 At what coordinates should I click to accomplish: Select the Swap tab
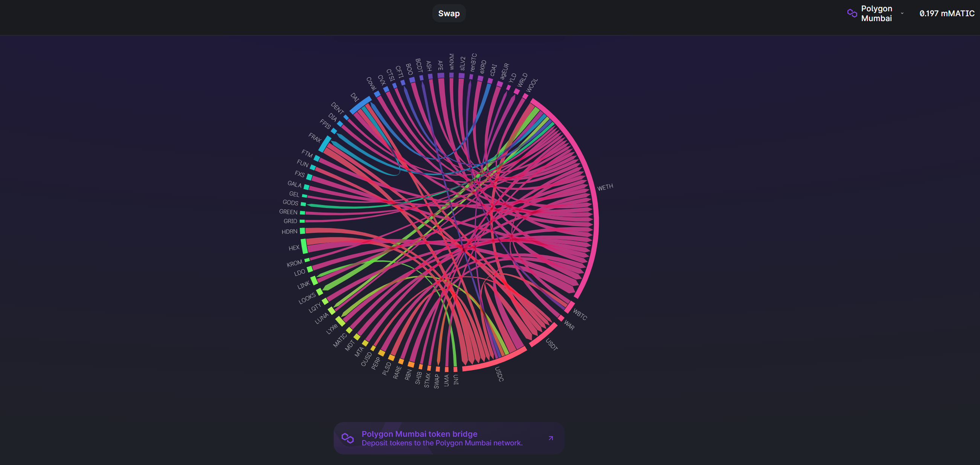point(449,13)
